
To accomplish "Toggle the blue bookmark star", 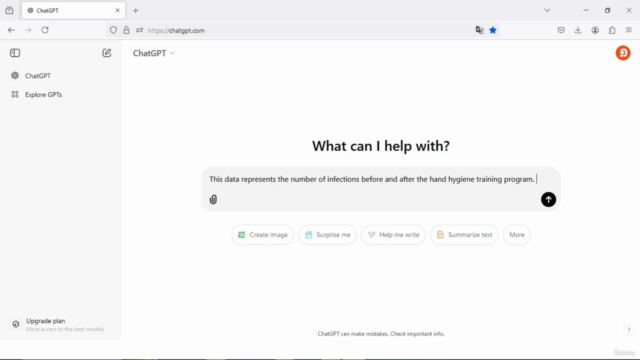I will coord(493,30).
